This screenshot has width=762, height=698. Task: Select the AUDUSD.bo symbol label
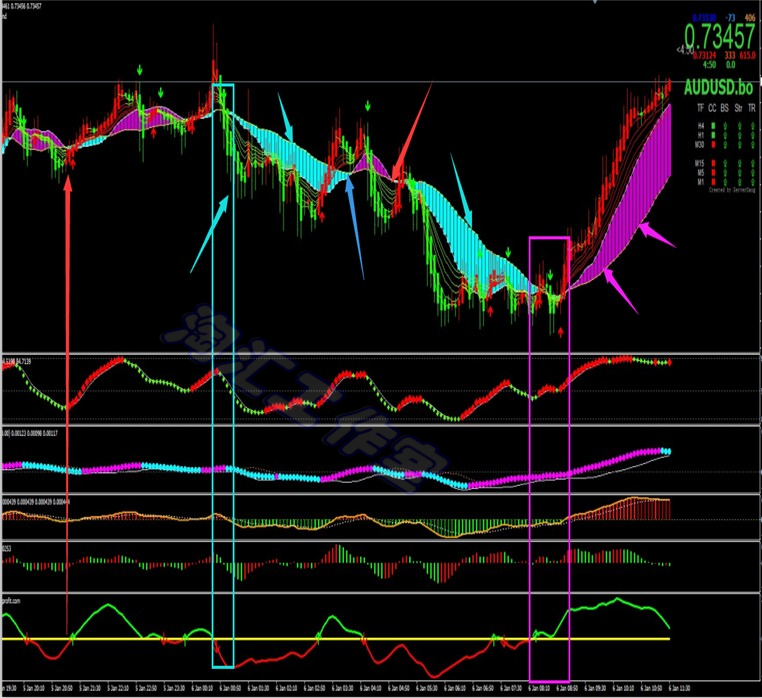pos(718,87)
